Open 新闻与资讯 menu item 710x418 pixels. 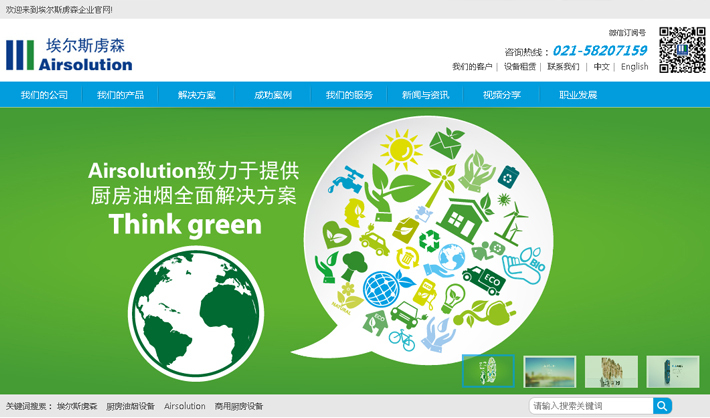426,95
